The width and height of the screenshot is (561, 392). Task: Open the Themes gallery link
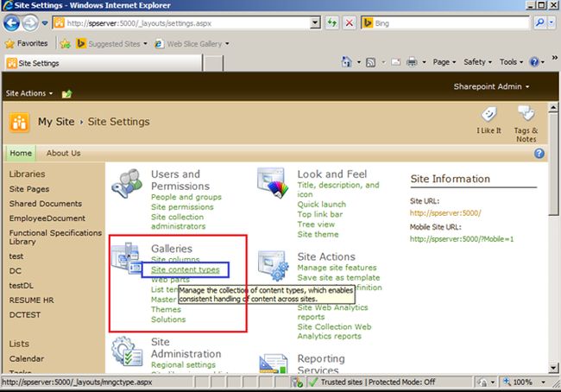pos(166,309)
